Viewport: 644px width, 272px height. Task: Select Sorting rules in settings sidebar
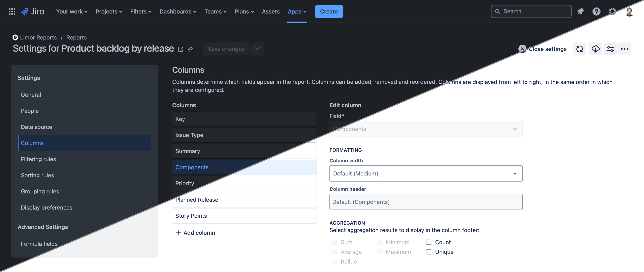(85, 175)
